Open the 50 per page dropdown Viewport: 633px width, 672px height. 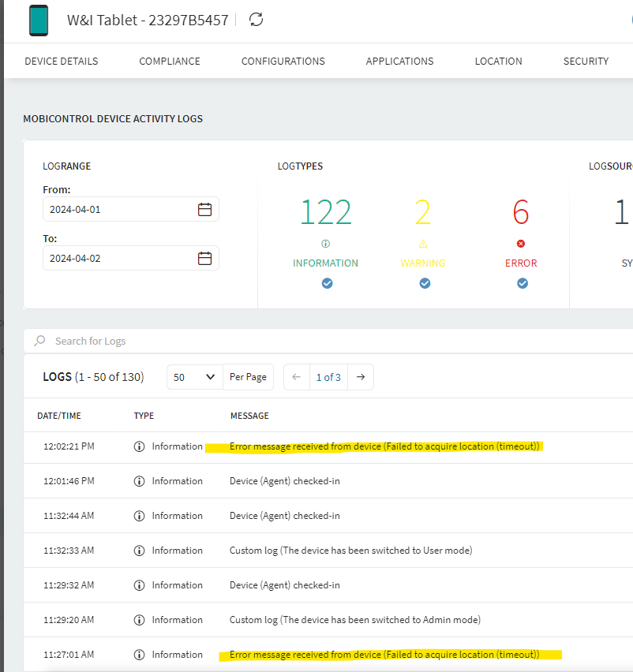(194, 377)
